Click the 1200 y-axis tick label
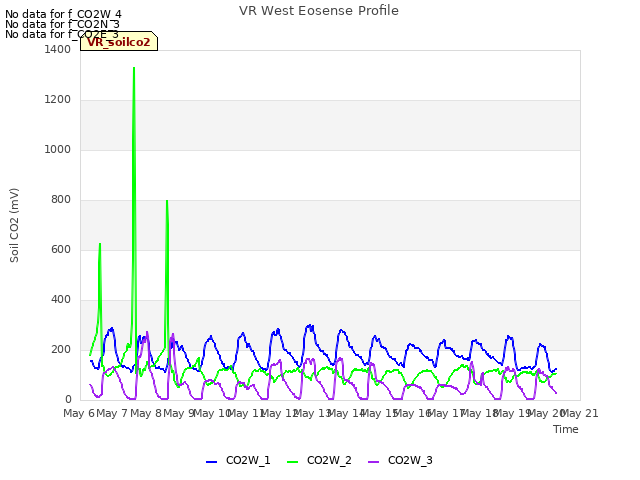This screenshot has height=480, width=640. point(58,100)
